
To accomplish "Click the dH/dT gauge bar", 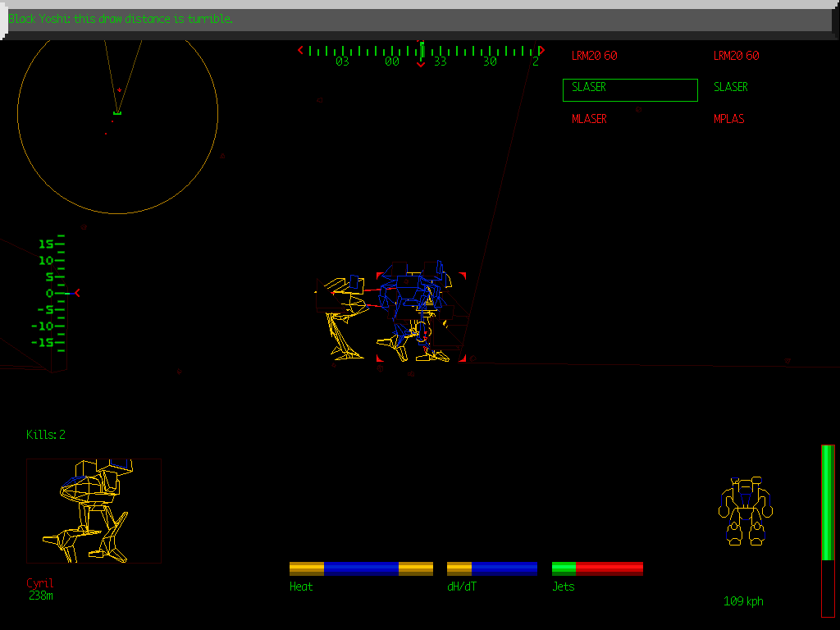I will [x=491, y=567].
